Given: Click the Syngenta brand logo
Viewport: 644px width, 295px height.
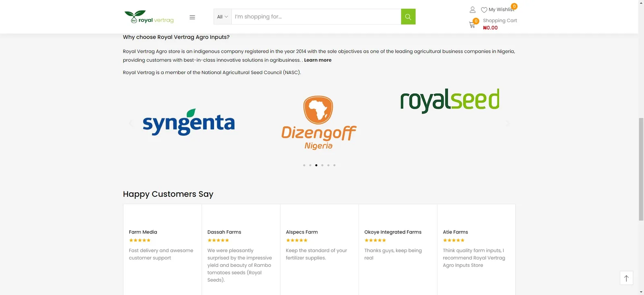Looking at the screenshot, I should click(x=189, y=122).
